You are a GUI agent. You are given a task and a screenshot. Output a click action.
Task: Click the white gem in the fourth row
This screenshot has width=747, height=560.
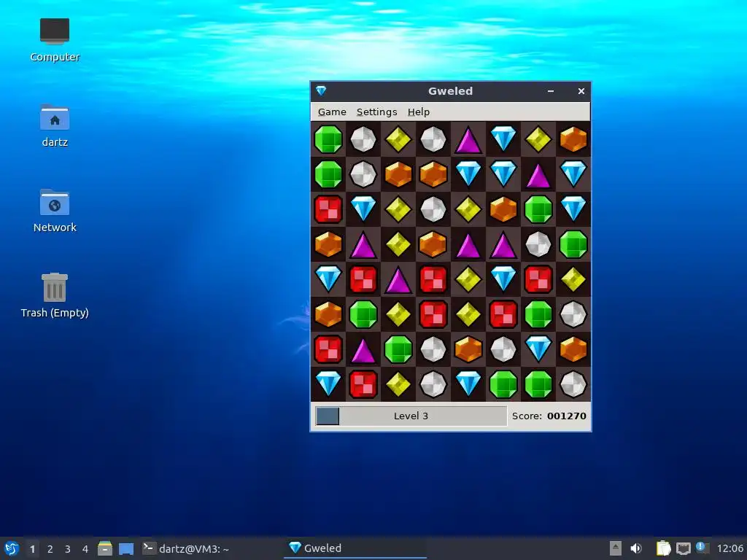point(538,244)
